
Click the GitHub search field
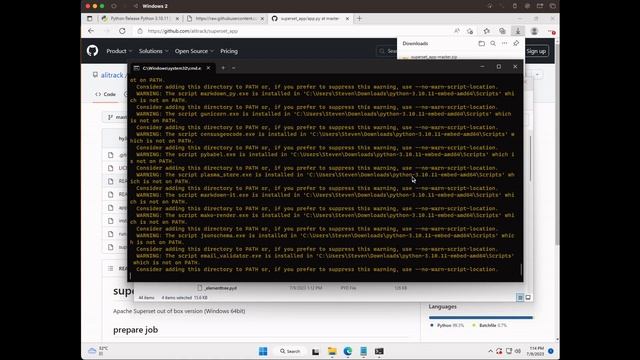[386, 51]
